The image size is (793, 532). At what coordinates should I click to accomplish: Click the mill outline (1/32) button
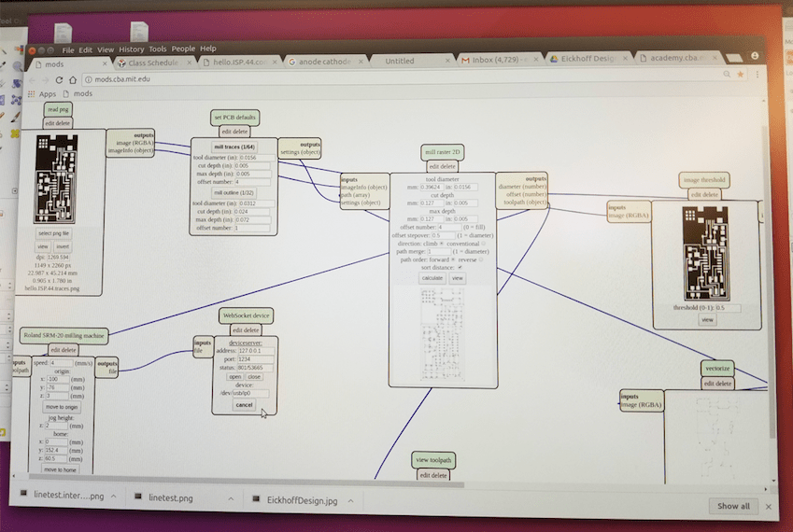click(x=234, y=193)
